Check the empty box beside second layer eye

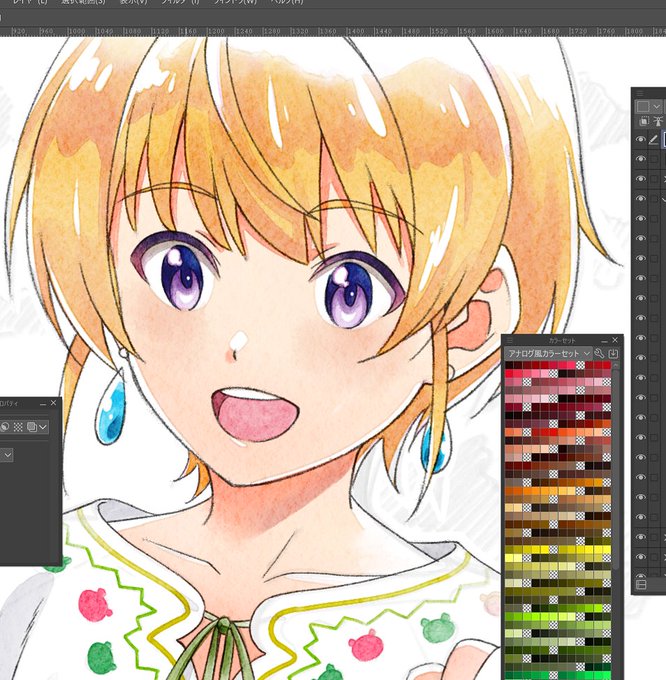coord(654,159)
